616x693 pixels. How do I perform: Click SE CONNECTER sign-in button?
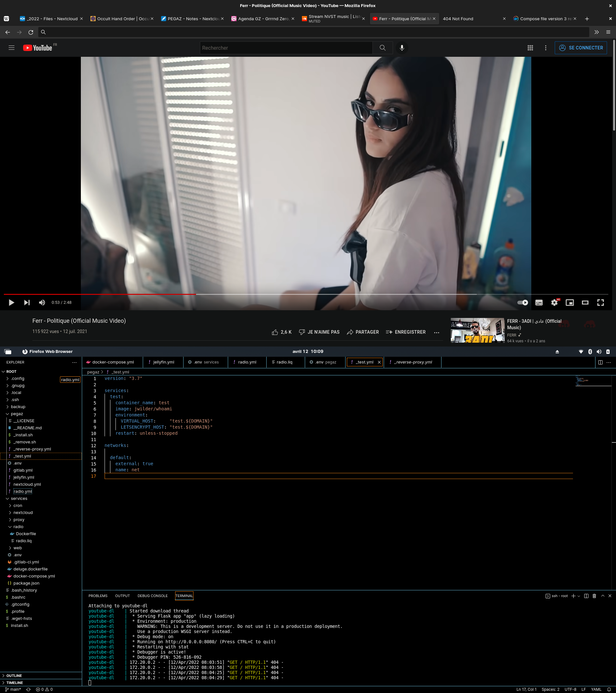coord(580,48)
